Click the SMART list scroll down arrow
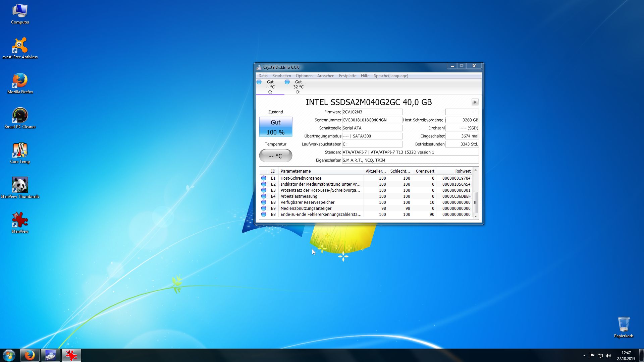 click(476, 217)
